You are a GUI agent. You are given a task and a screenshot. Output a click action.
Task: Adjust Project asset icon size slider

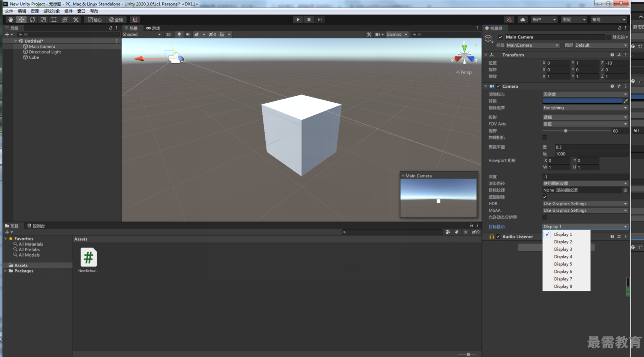[x=466, y=354]
